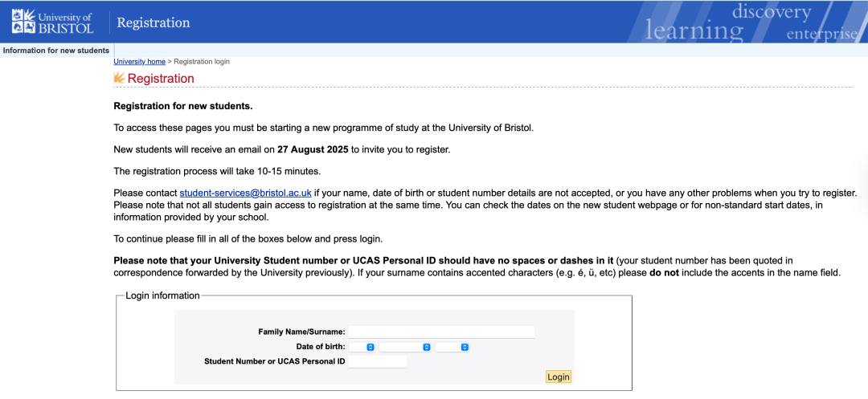Image resolution: width=868 pixels, height=399 pixels.
Task: Click the Login button
Action: coord(558,377)
